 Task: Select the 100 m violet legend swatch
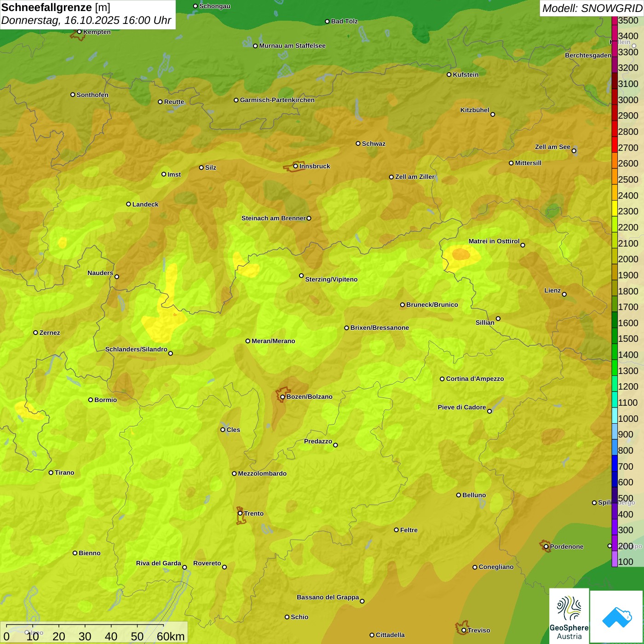(x=615, y=559)
